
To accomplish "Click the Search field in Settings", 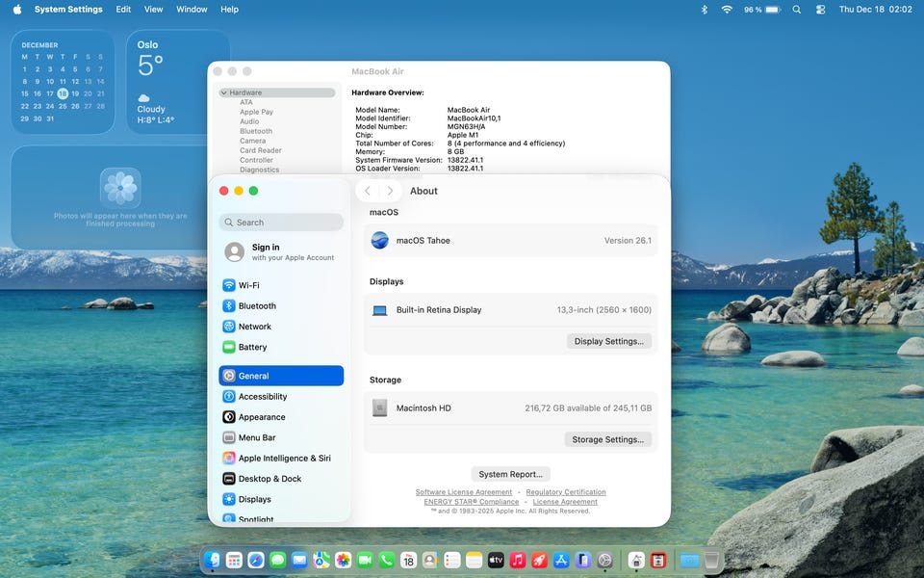I will (281, 223).
